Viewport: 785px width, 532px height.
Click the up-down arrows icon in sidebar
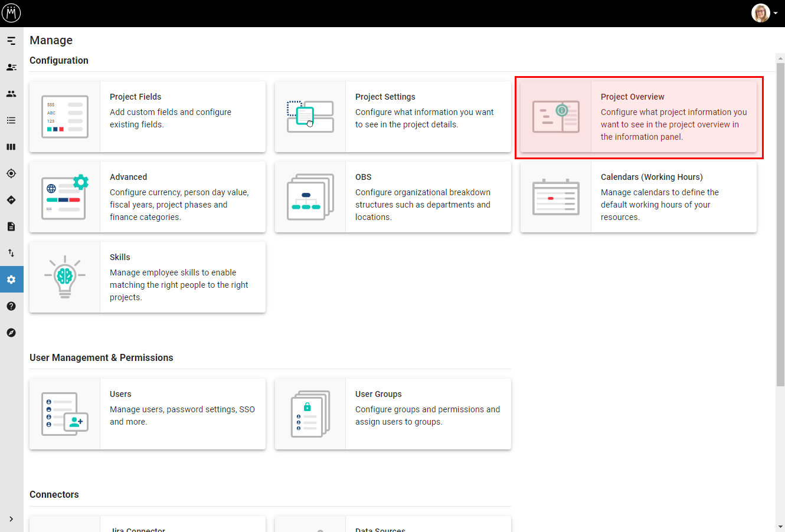click(x=11, y=253)
